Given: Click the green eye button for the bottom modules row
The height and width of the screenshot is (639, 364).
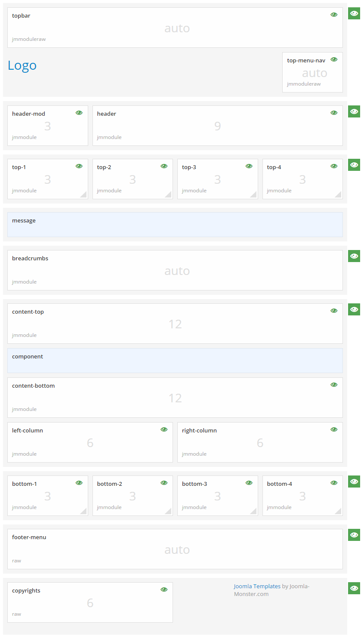Looking at the screenshot, I should (x=354, y=482).
